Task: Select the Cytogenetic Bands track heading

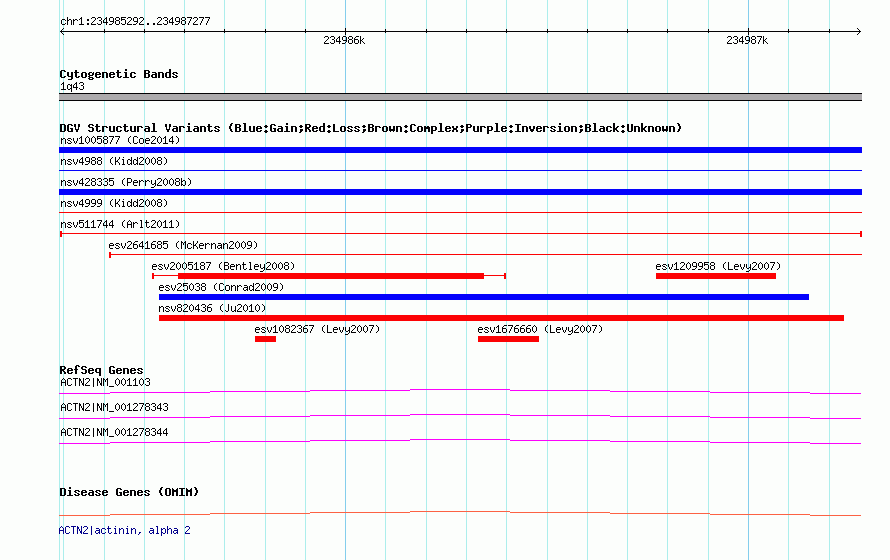Action: 119,74
